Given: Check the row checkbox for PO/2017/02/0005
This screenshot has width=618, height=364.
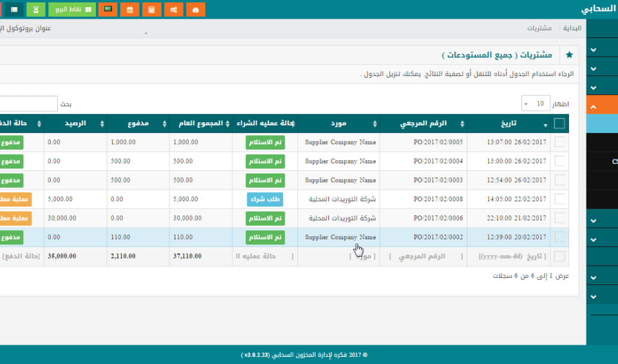Looking at the screenshot, I should (x=559, y=142).
